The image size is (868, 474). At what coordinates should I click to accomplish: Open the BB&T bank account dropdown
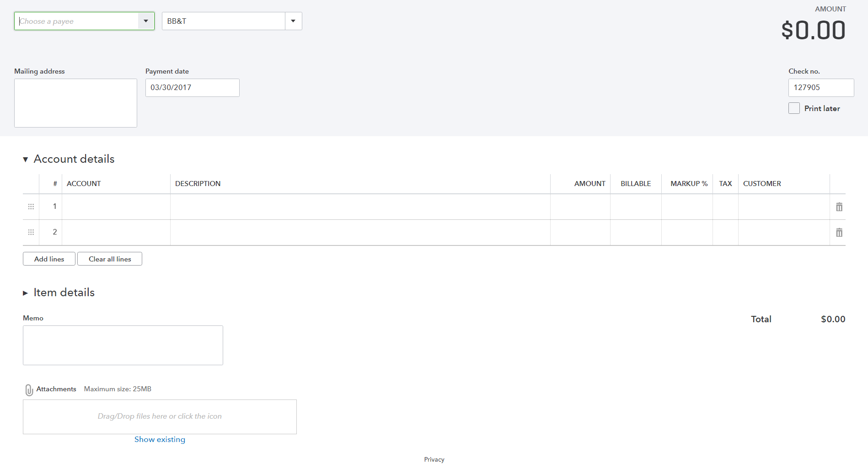pyautogui.click(x=293, y=21)
